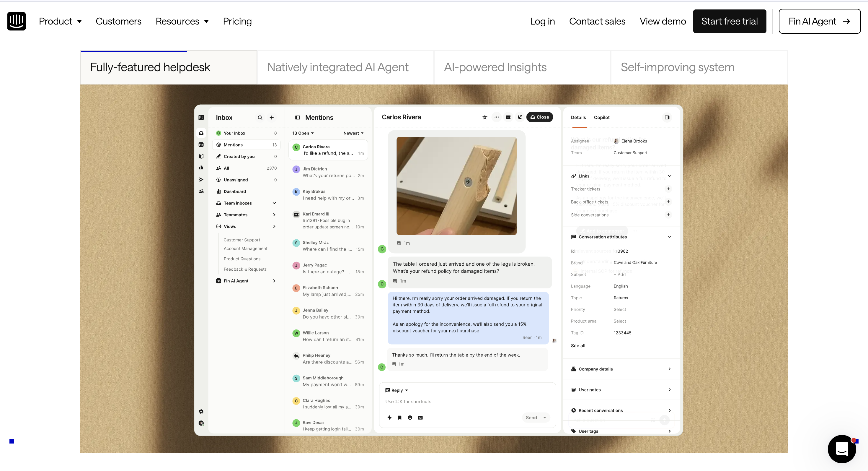Click the Log in link
This screenshot has height=471, width=868.
pos(542,21)
